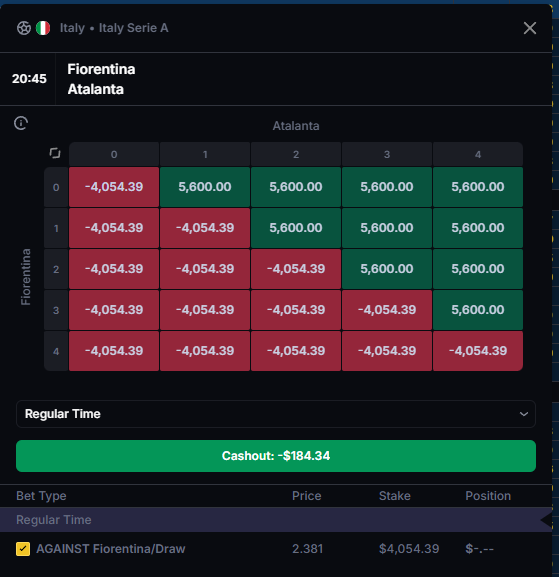Click the Atalanta column header 0
The width and height of the screenshot is (559, 577).
pos(114,154)
